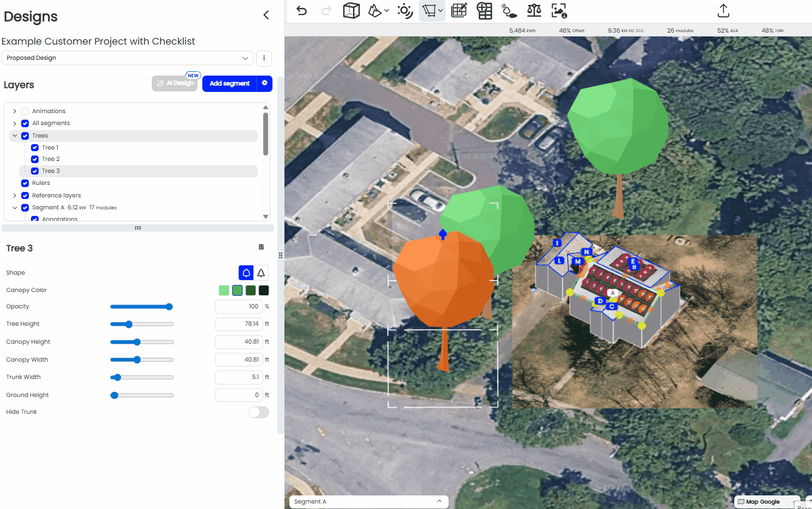Click the Canopy Width slider handle
812x509 pixels.
[x=137, y=359]
